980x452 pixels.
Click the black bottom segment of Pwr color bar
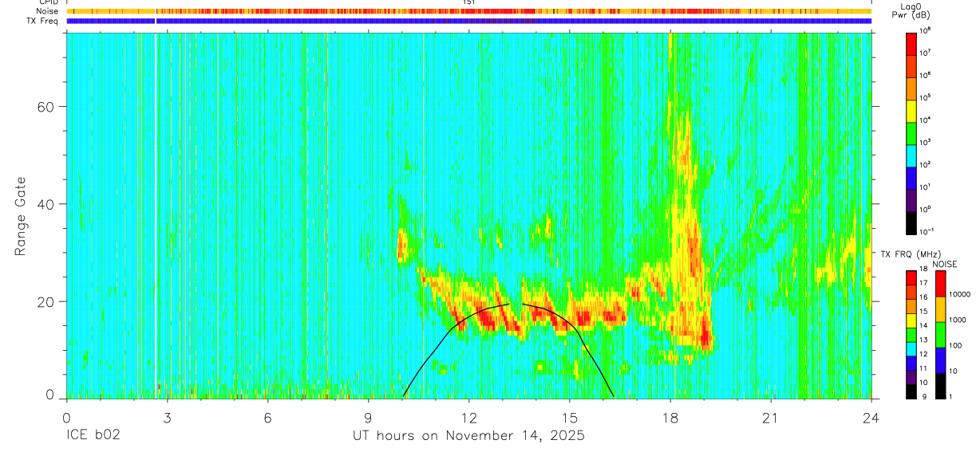click(911, 222)
